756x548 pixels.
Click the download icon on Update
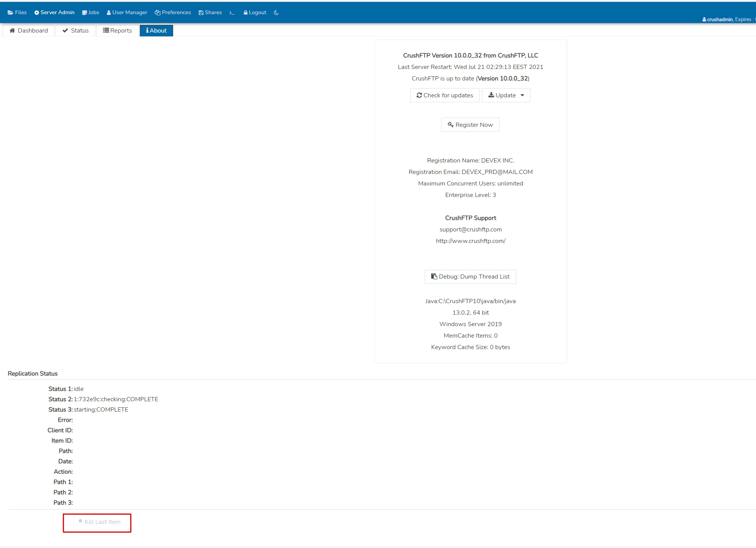491,95
